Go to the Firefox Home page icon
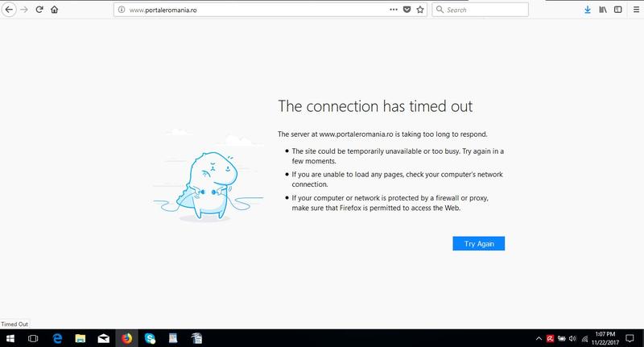 point(54,10)
